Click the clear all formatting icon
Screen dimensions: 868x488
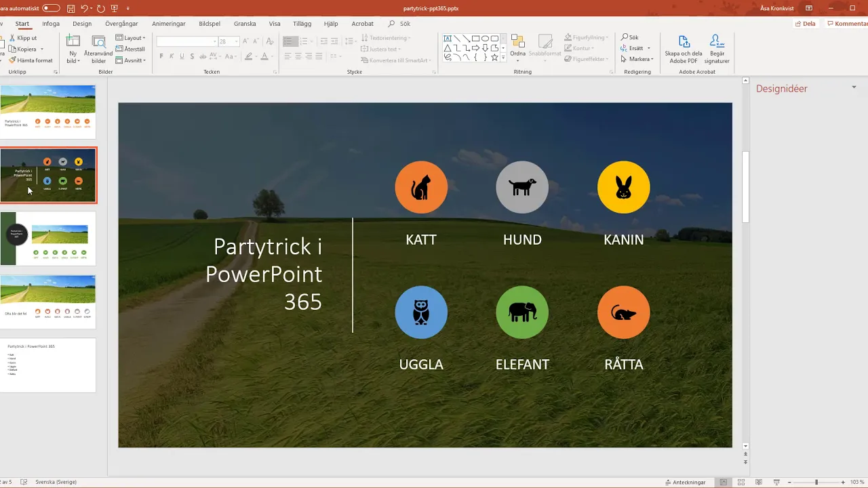pos(271,41)
